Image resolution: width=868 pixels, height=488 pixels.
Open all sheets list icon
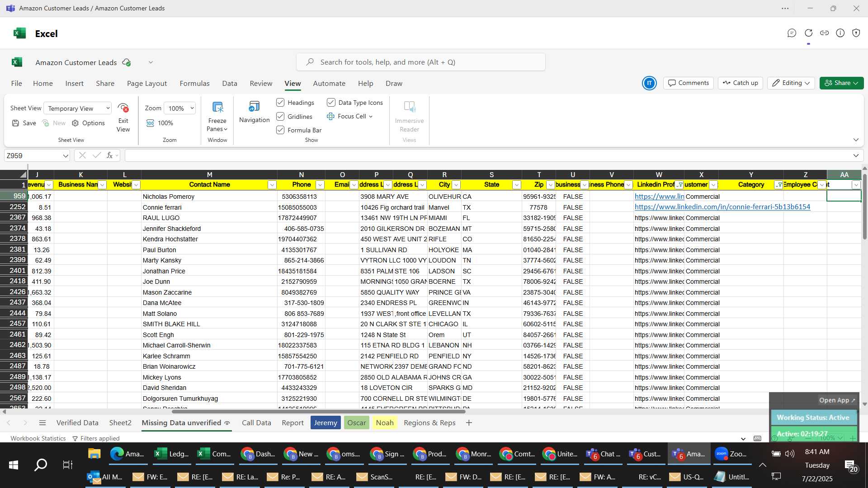42,423
